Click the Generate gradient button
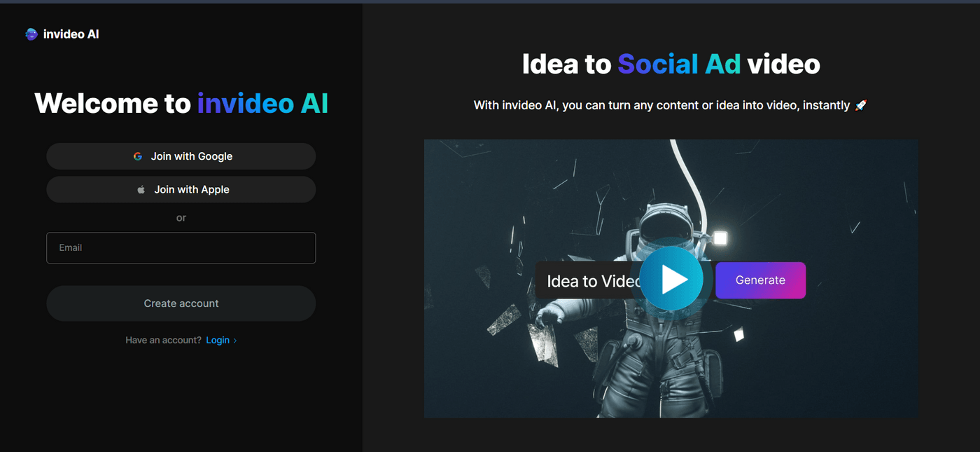The width and height of the screenshot is (980, 452). click(x=760, y=280)
